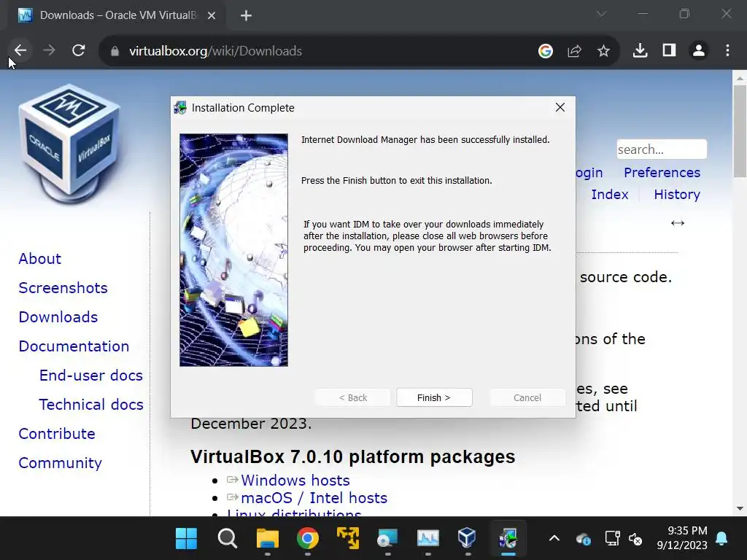
Task: Open File Explorer from taskbar
Action: [267, 538]
